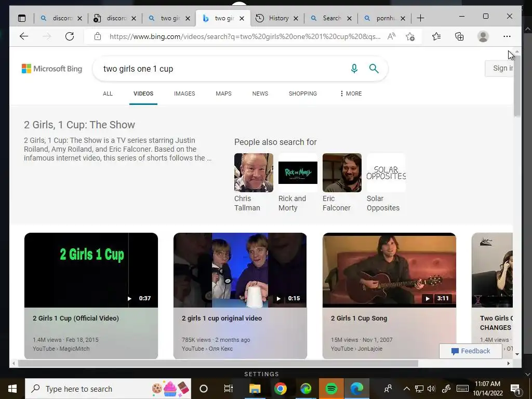The width and height of the screenshot is (532, 399).
Task: Search by voice using microphone icon
Action: click(x=354, y=69)
